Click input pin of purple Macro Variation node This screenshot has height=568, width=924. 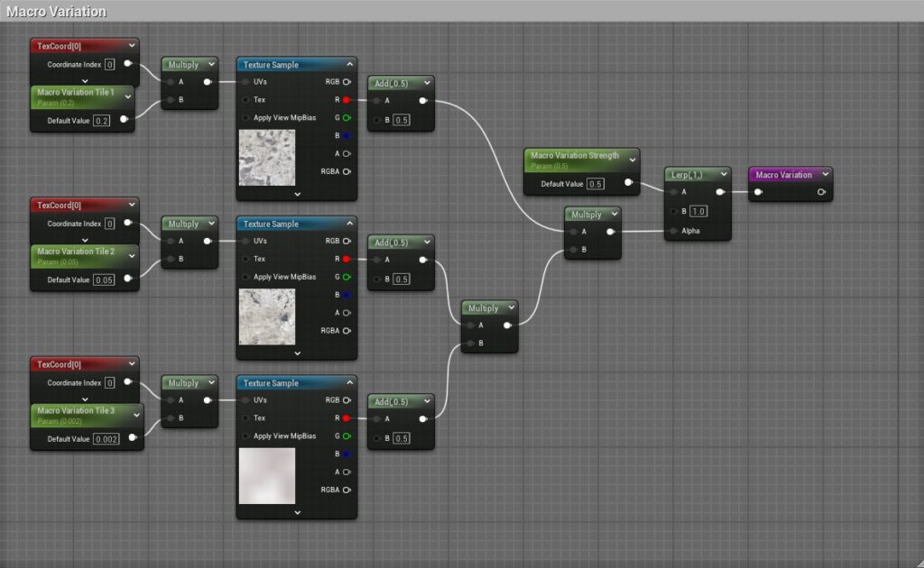coord(758,192)
